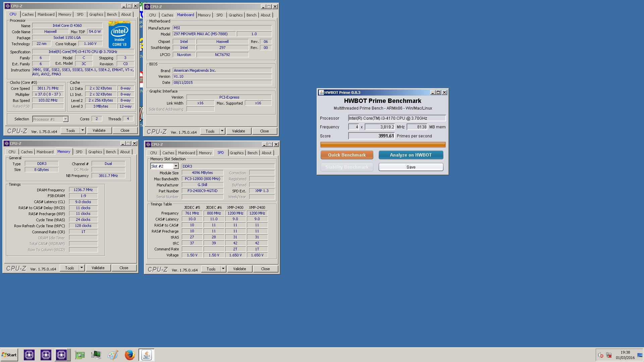Viewport: 644px width, 362px height.
Task: Click the Core Speed value 3811.71 MHz
Action: click(48, 88)
